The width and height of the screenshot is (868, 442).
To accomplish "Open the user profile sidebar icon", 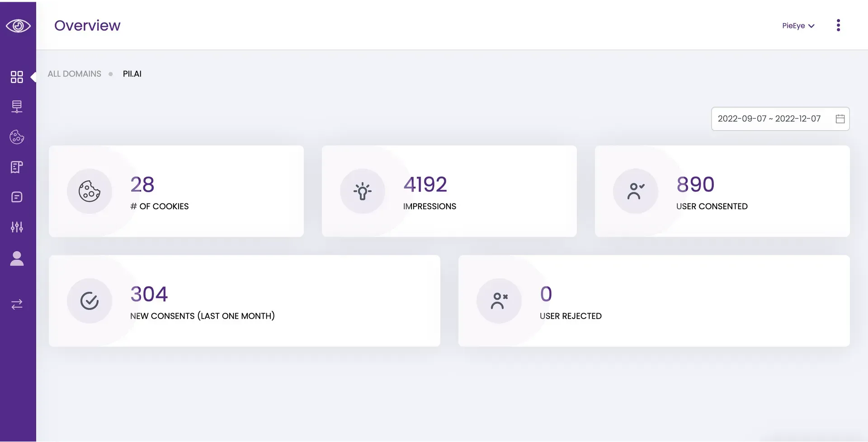I will (17, 259).
